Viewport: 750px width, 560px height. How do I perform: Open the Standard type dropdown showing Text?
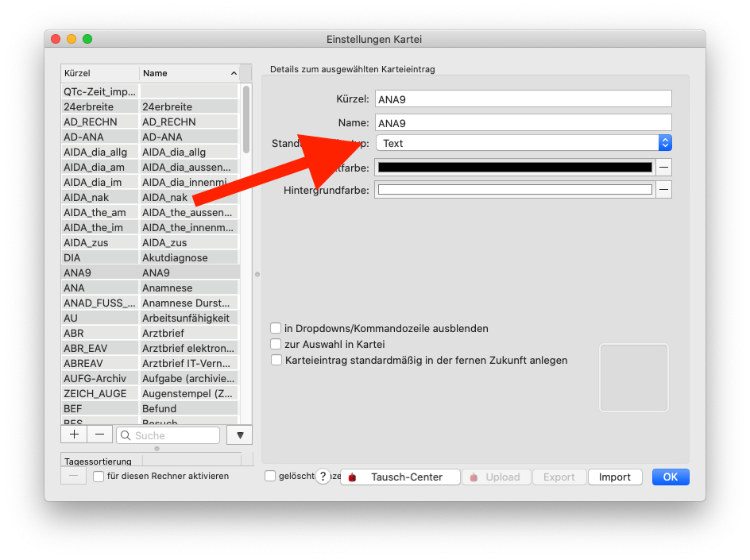pyautogui.click(x=524, y=143)
